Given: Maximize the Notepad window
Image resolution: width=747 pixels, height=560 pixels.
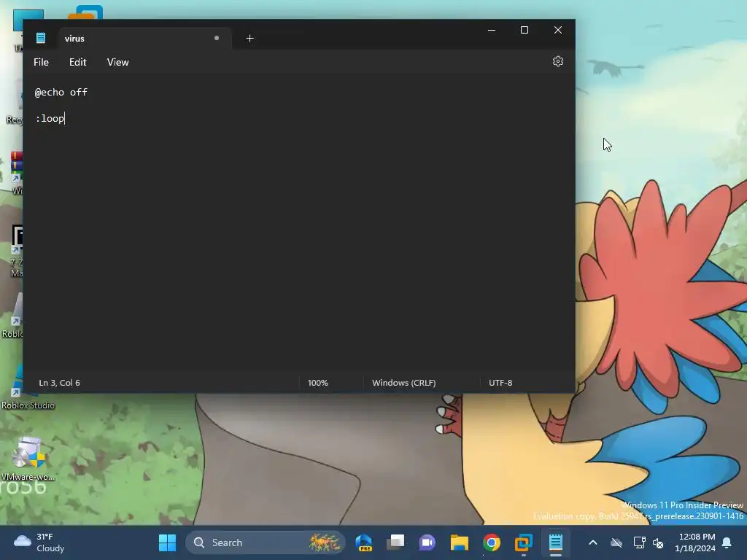Looking at the screenshot, I should click(x=525, y=30).
